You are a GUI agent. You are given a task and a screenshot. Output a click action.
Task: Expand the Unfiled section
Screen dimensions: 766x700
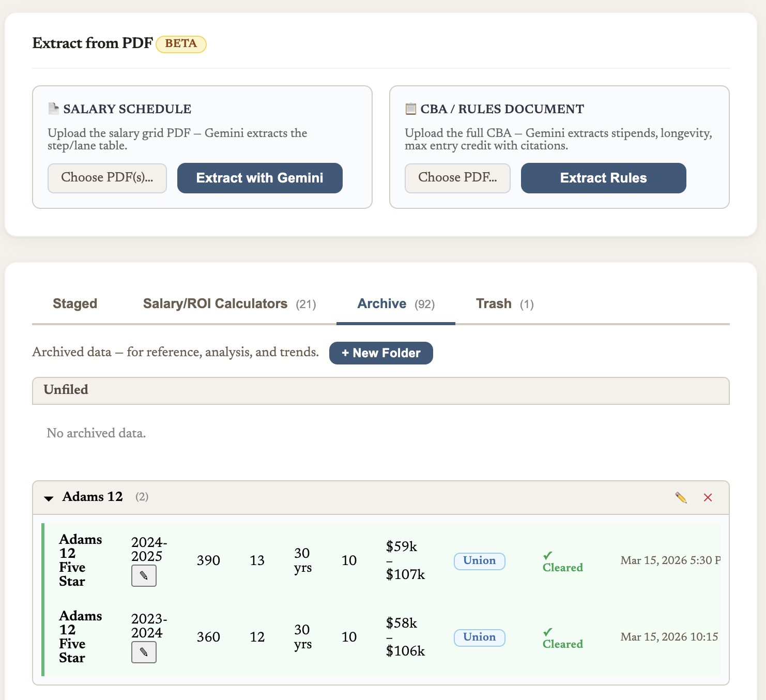[66, 390]
